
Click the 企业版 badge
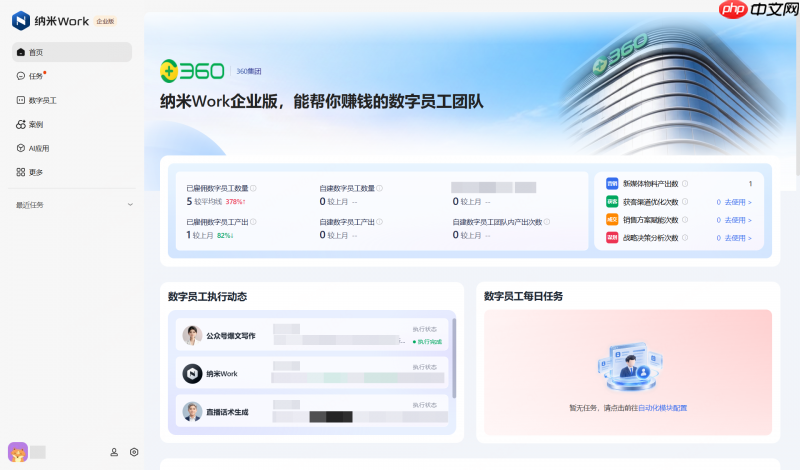click(x=106, y=21)
